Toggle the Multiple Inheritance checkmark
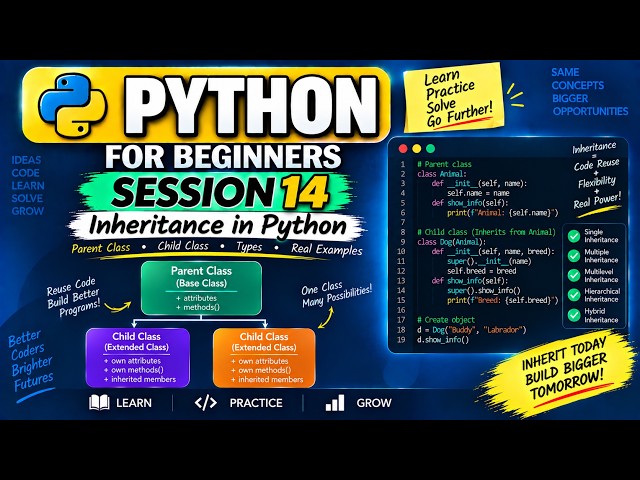 pyautogui.click(x=574, y=256)
